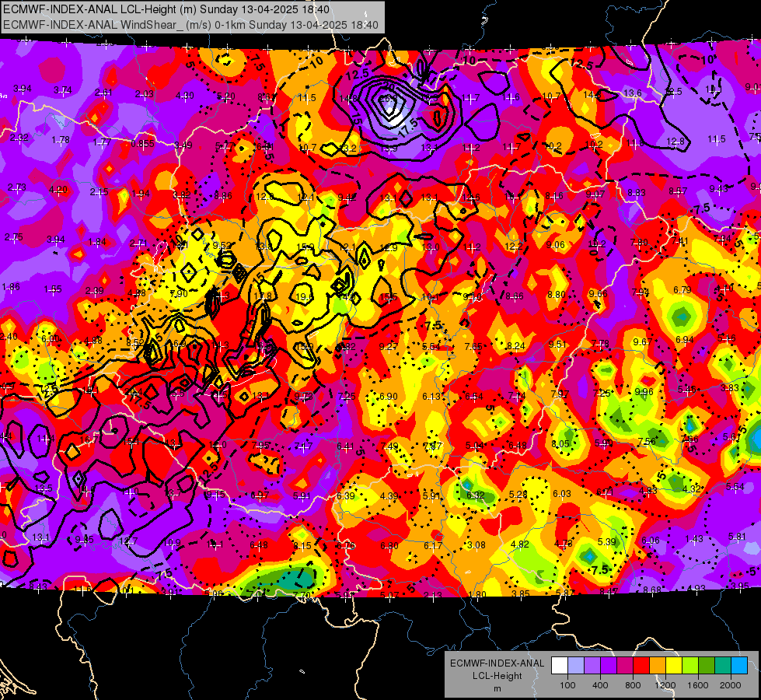Image resolution: width=761 pixels, height=700 pixels.
Task: Click the grid value '5.20'
Action: tap(225, 96)
